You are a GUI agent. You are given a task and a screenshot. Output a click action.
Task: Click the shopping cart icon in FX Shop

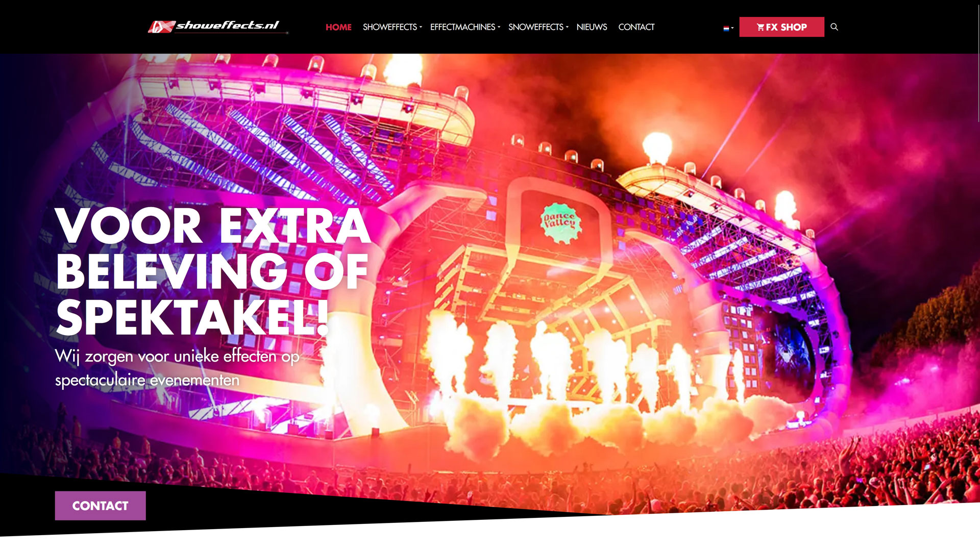[x=761, y=27]
